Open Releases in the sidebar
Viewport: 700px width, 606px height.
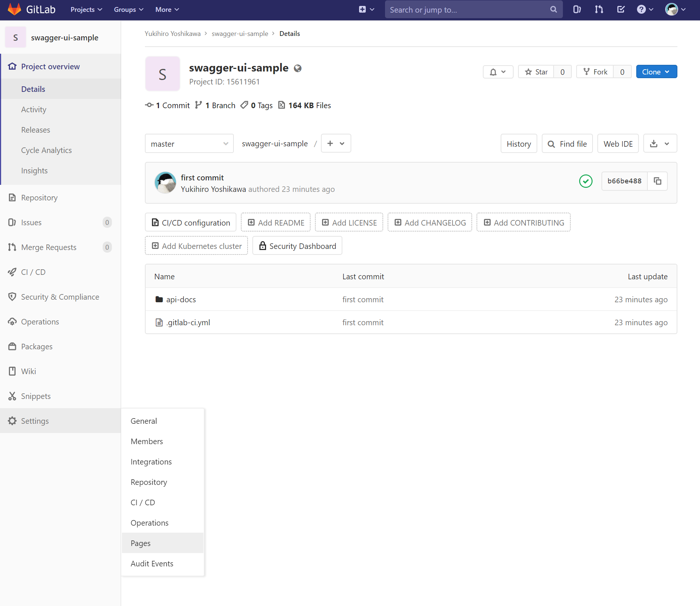36,130
